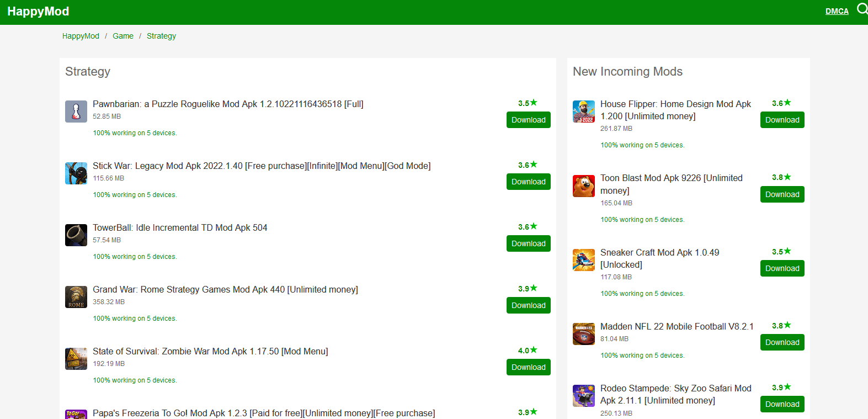Click the 3.6 star rating for Stick War
This screenshot has width=868, height=419.
tap(528, 165)
